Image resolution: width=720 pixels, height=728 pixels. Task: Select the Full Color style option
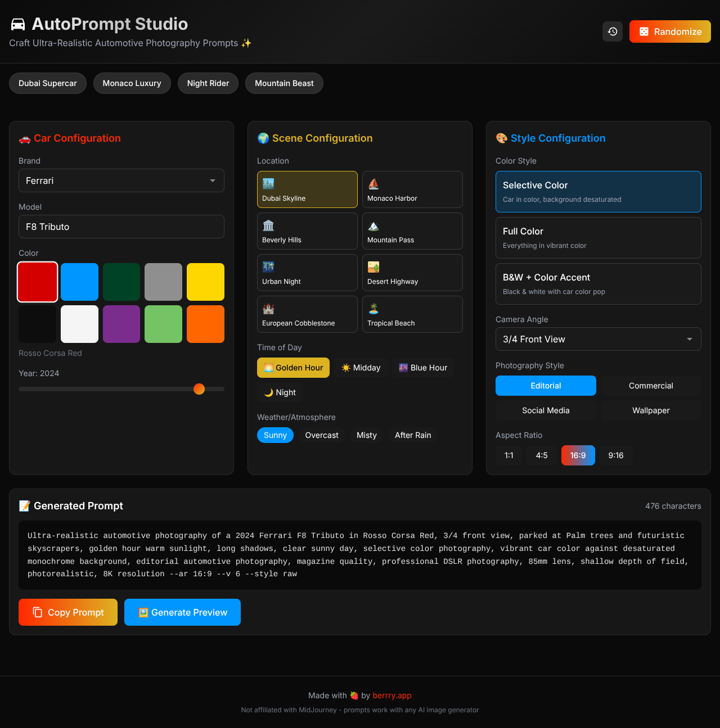pyautogui.click(x=598, y=238)
